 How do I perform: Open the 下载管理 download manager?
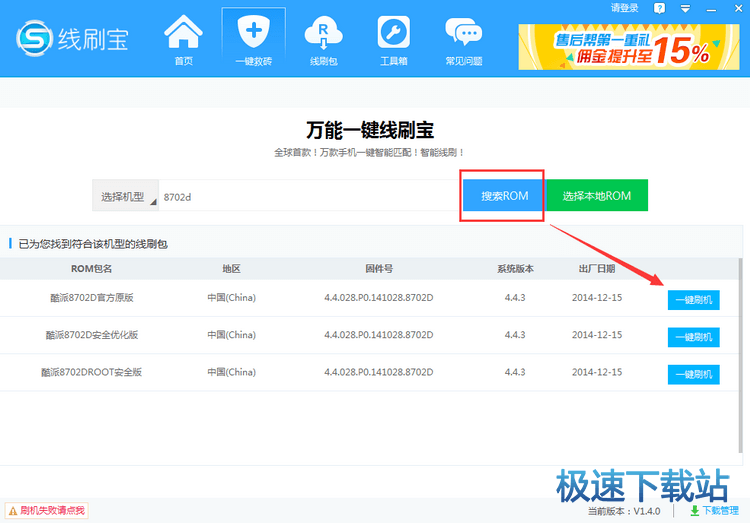coord(717,511)
